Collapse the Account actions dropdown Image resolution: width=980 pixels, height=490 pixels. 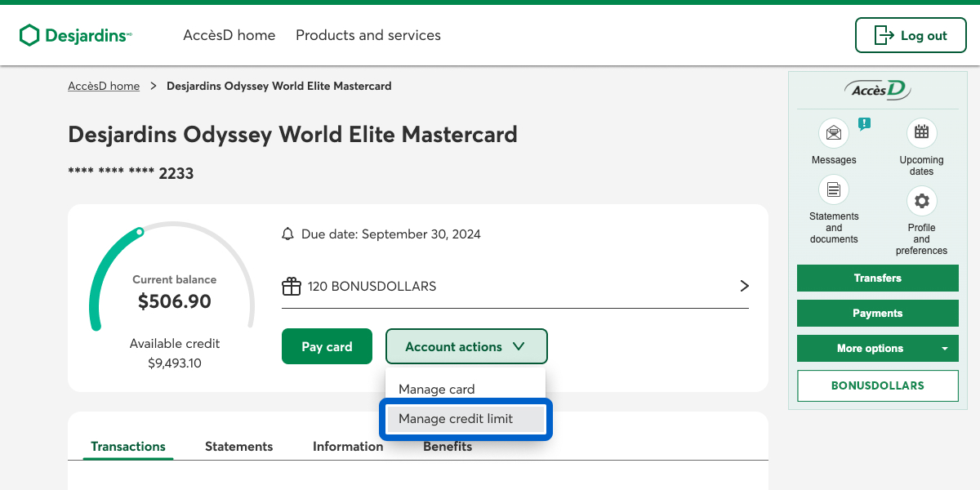click(465, 346)
